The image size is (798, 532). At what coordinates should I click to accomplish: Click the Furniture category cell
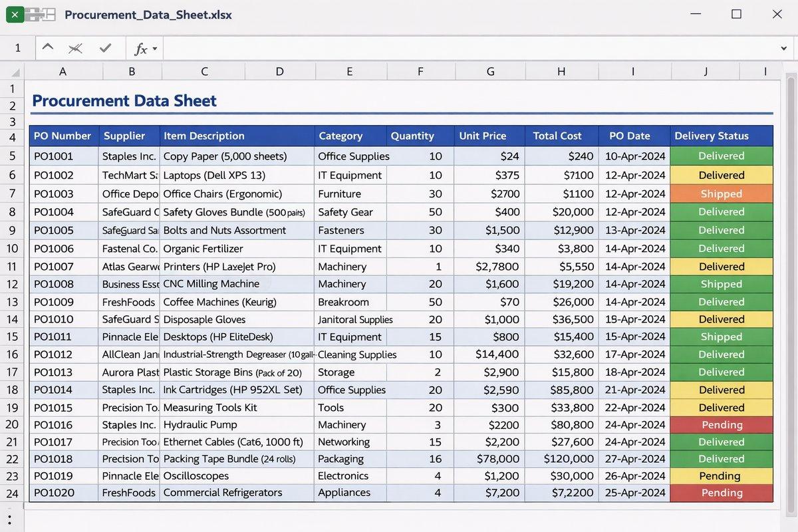pyautogui.click(x=350, y=194)
